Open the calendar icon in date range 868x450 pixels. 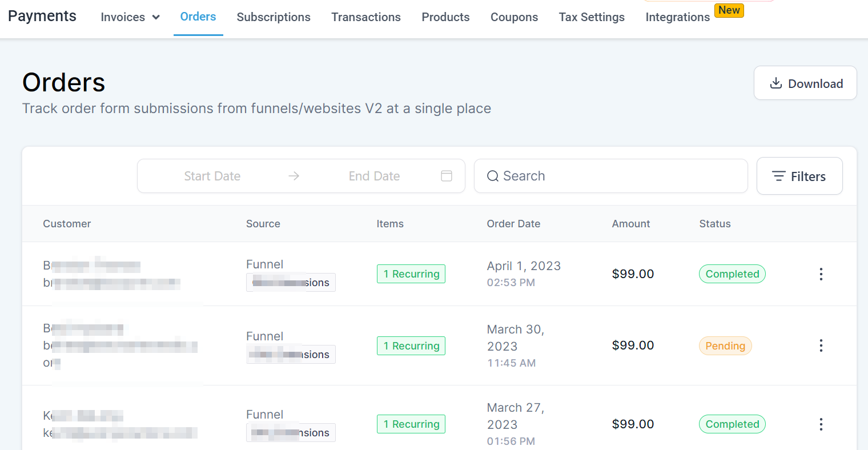click(447, 176)
